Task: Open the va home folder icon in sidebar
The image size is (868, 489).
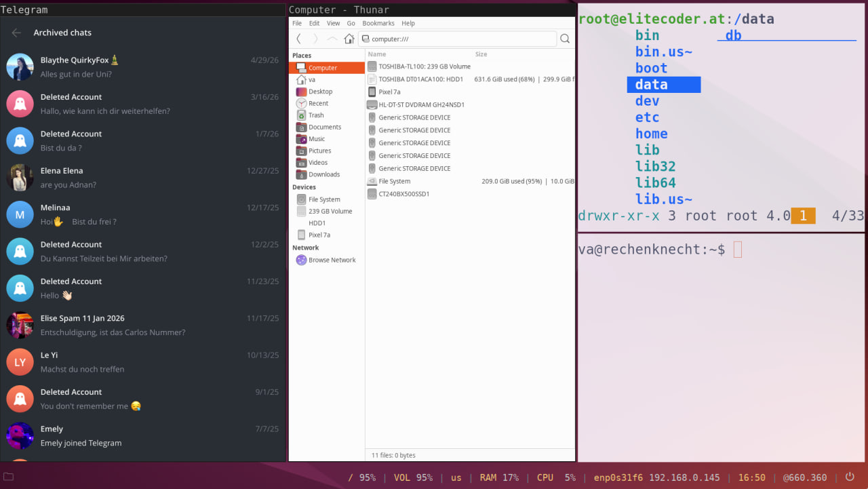Action: point(302,79)
